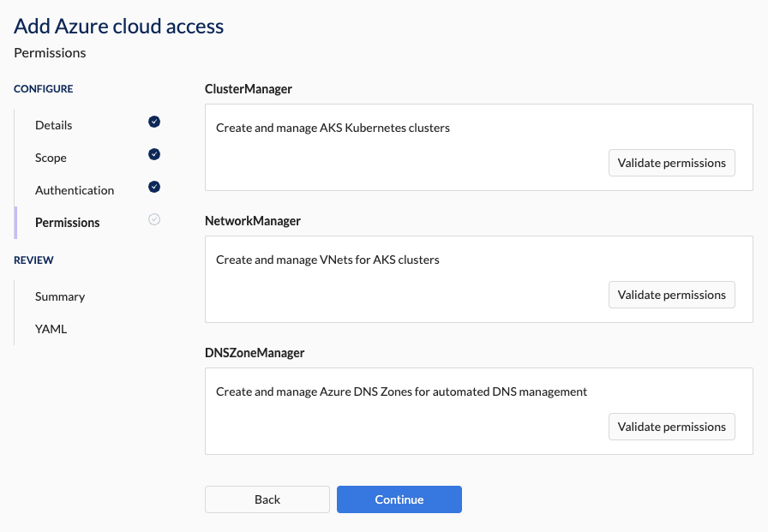Screen dimensions: 768x532
Task: Click the Permissions subtitle under the title
Action: coord(50,53)
